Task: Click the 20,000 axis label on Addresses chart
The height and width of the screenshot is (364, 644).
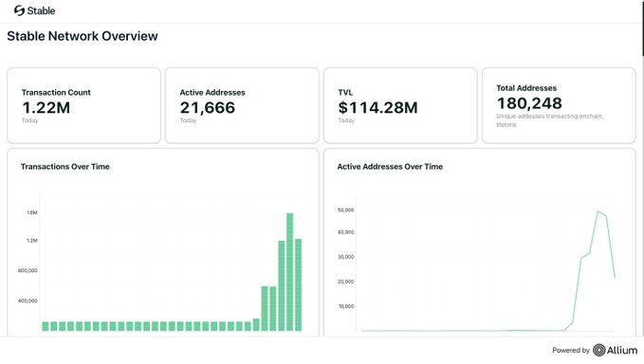Action: click(x=346, y=282)
